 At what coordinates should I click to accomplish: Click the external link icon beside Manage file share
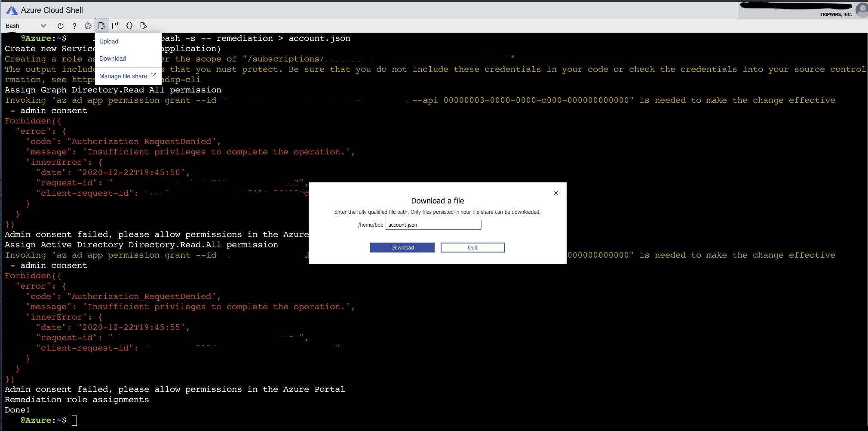pyautogui.click(x=153, y=76)
